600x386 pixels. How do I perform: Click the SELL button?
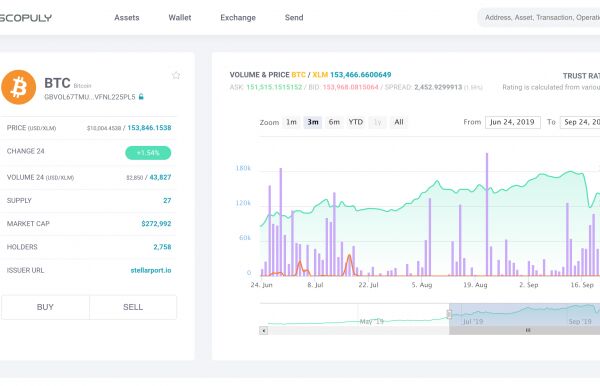point(133,307)
